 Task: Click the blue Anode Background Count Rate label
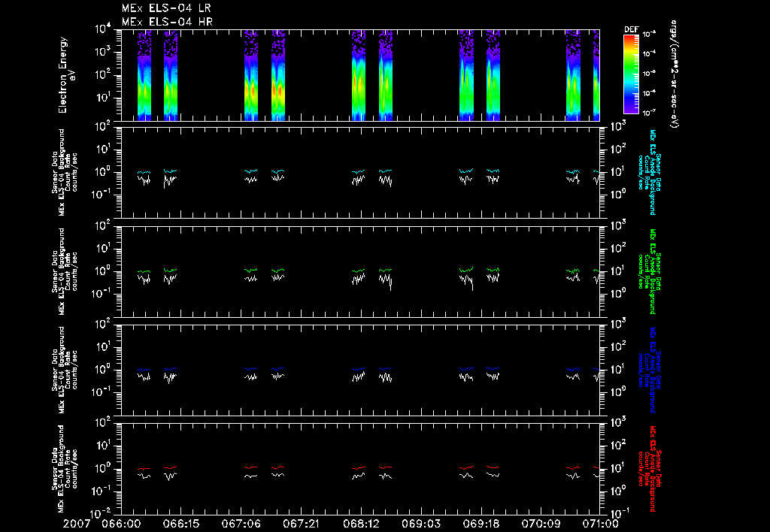coord(649,370)
